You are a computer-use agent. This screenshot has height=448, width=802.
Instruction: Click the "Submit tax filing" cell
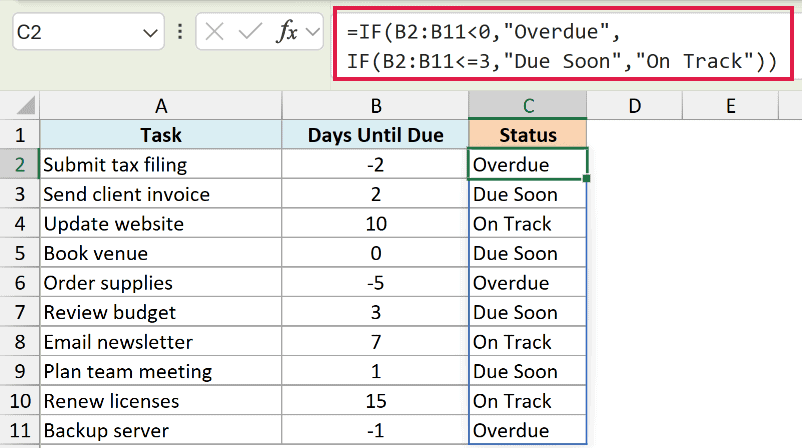click(161, 165)
